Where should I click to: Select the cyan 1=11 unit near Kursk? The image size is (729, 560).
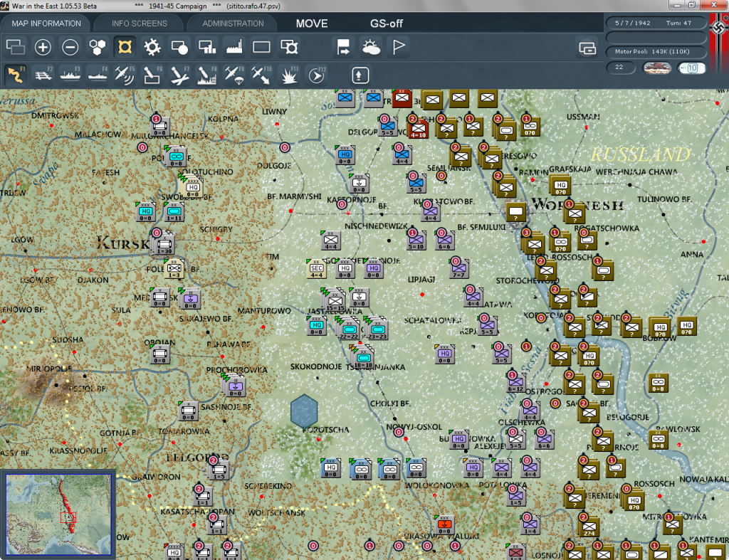click(x=174, y=212)
